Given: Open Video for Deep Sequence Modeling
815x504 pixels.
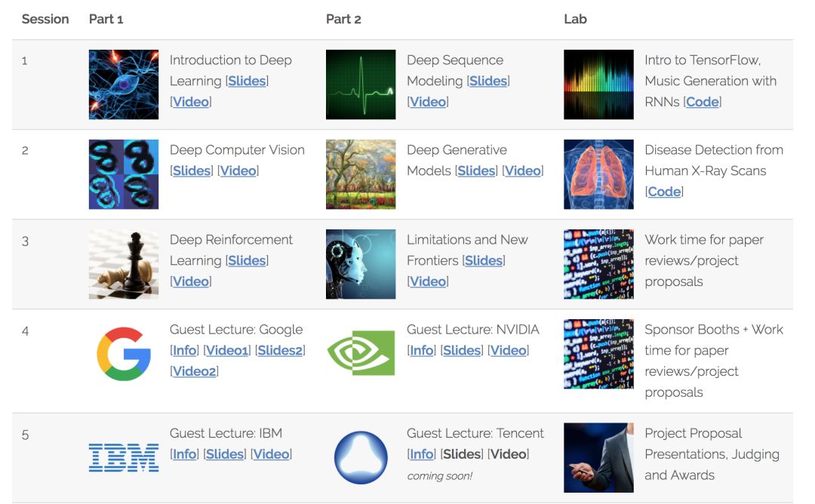Looking at the screenshot, I should 428,102.
